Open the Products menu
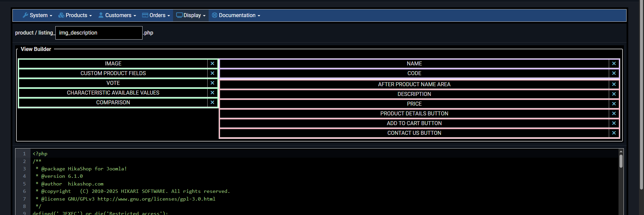 click(x=75, y=15)
